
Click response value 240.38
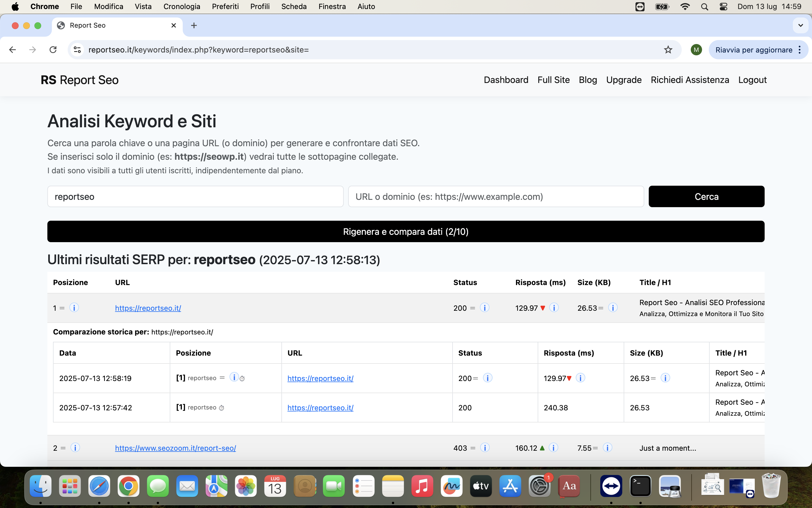[x=556, y=408]
